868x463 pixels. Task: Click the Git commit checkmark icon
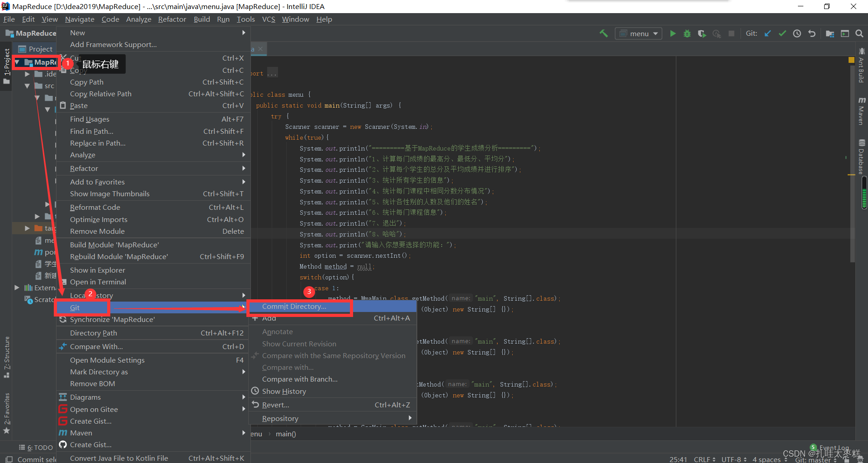click(x=783, y=33)
